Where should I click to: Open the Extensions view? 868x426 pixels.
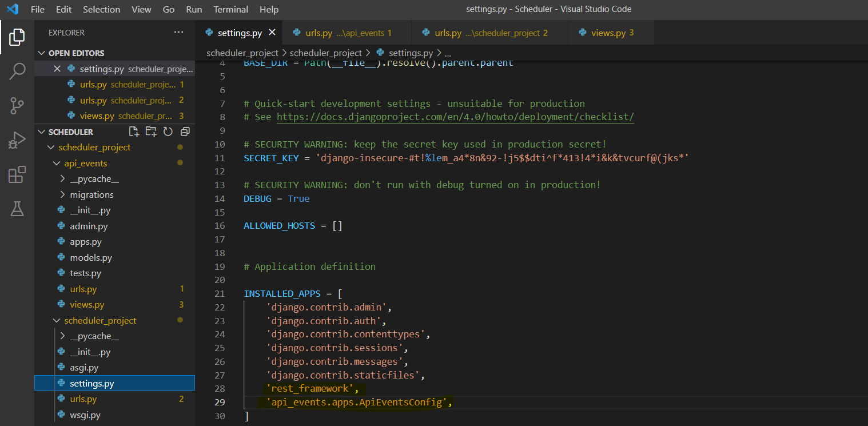(17, 174)
